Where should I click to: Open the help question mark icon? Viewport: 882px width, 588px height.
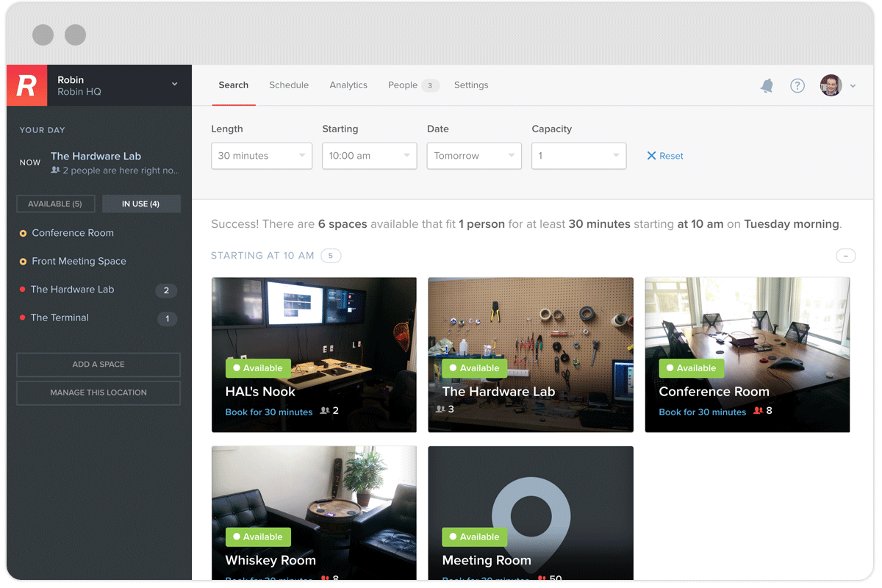click(797, 86)
